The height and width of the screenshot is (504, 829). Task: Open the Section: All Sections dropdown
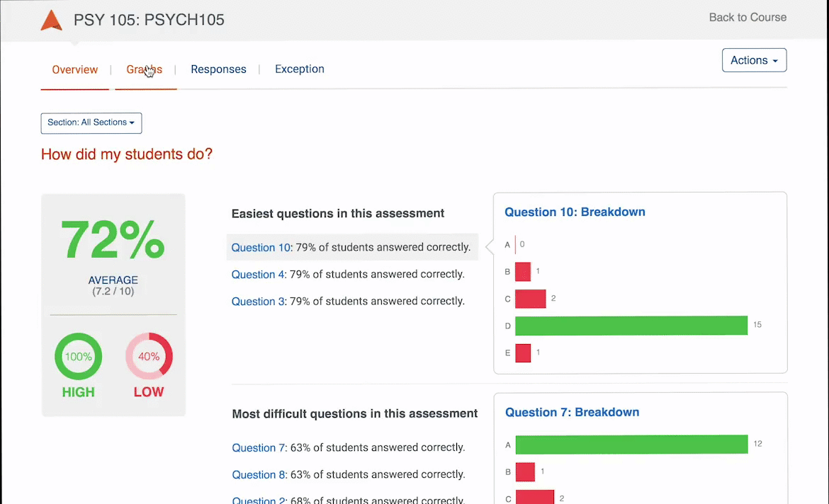[x=91, y=122]
